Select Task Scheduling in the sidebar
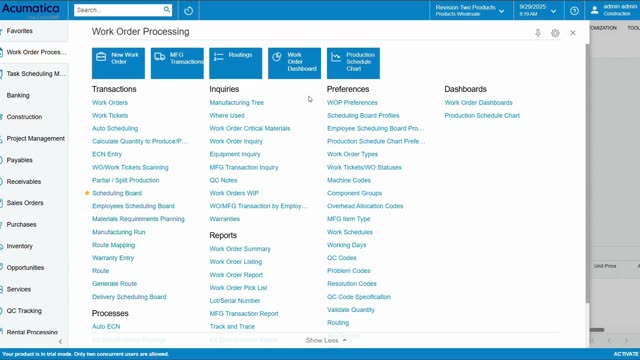Image resolution: width=640 pixels, height=360 pixels. click(36, 74)
